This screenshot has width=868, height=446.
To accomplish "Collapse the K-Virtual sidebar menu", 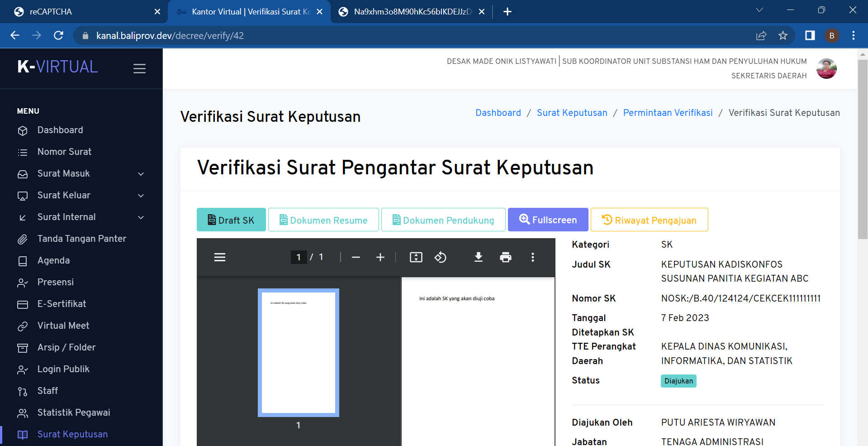I will point(139,68).
